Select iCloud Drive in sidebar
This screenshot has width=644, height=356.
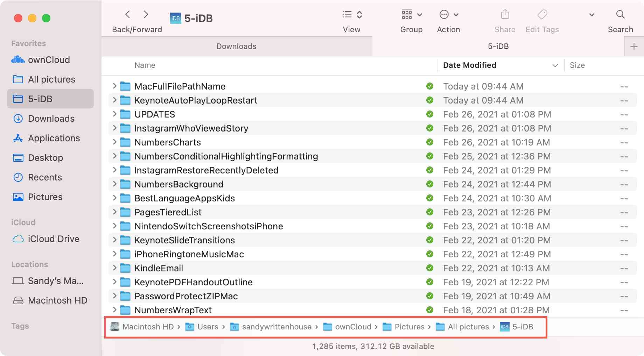point(53,239)
